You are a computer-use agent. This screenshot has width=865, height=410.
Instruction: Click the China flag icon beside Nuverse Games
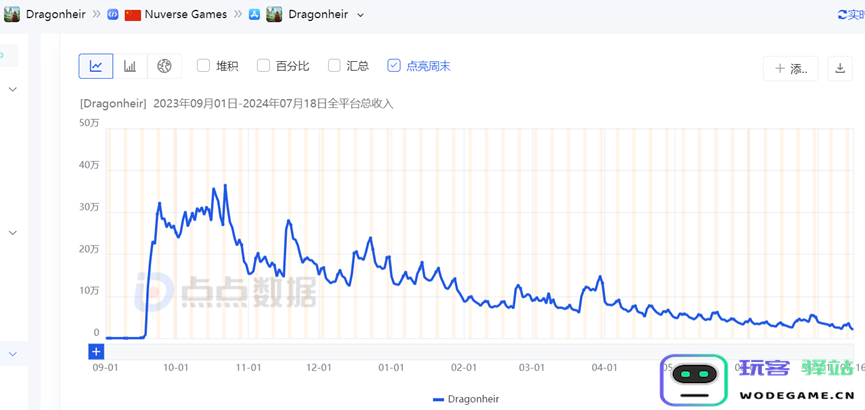pos(133,15)
